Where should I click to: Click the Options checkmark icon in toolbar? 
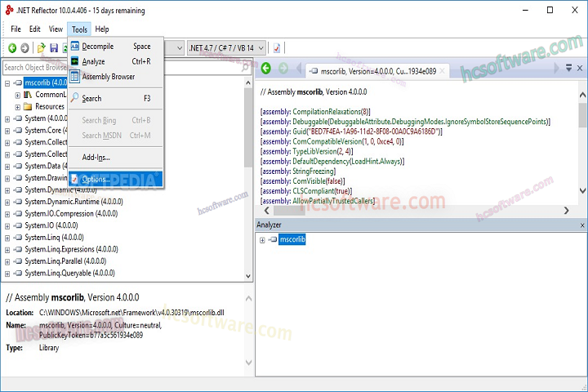tap(277, 48)
